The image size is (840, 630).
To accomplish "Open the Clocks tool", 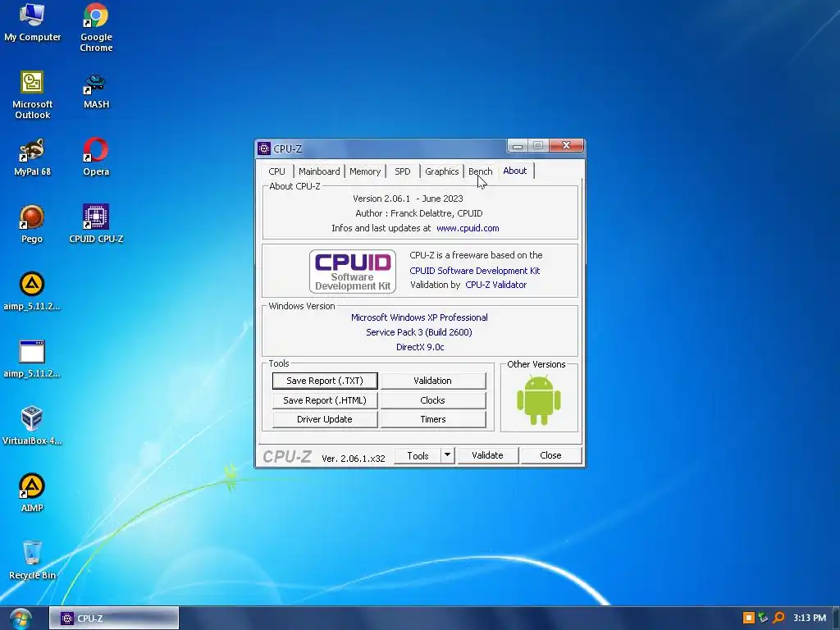I will [x=433, y=400].
